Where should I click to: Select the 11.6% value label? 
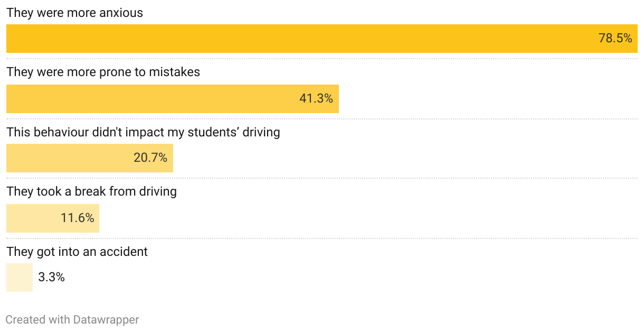tap(78, 218)
